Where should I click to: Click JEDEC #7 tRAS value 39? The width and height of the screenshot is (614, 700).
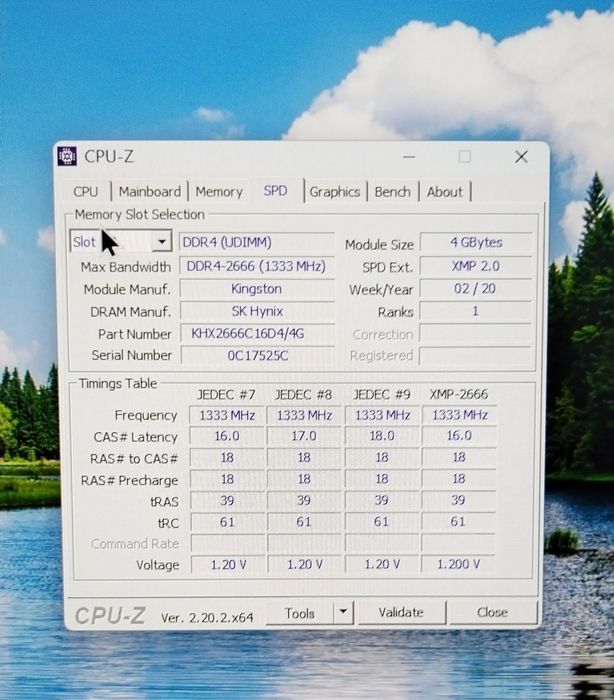227,500
